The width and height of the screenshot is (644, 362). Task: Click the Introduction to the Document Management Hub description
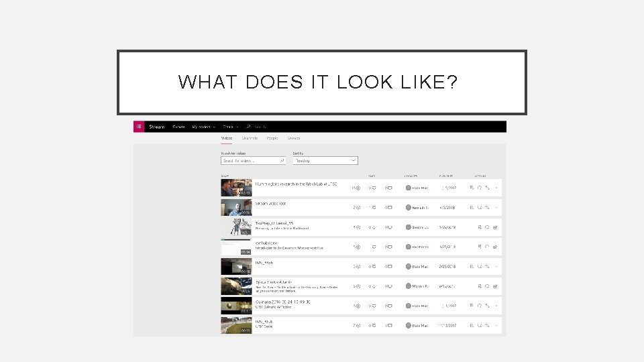(289, 248)
